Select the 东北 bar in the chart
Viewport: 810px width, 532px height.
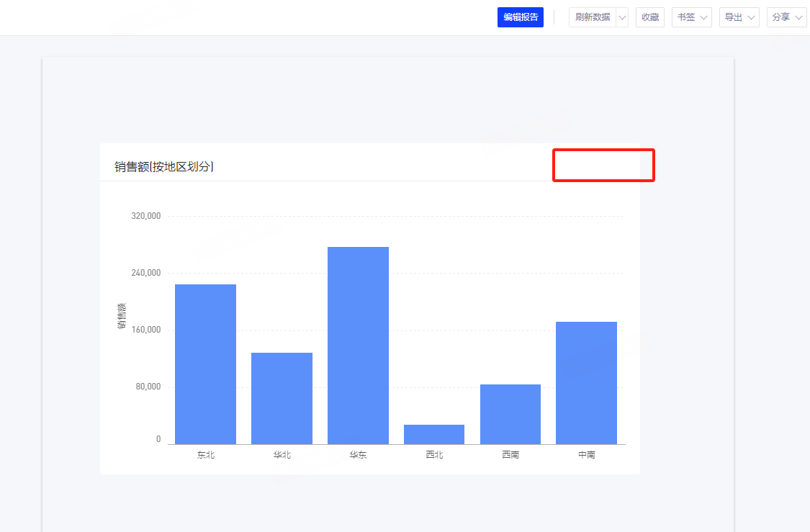tap(205, 364)
